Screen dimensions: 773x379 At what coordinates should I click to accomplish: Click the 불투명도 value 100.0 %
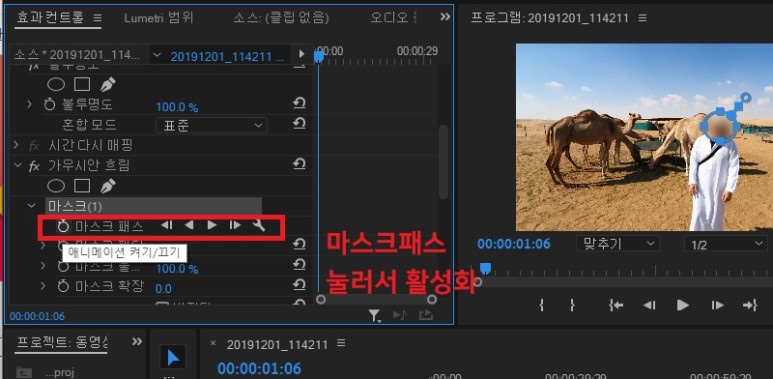click(x=177, y=107)
